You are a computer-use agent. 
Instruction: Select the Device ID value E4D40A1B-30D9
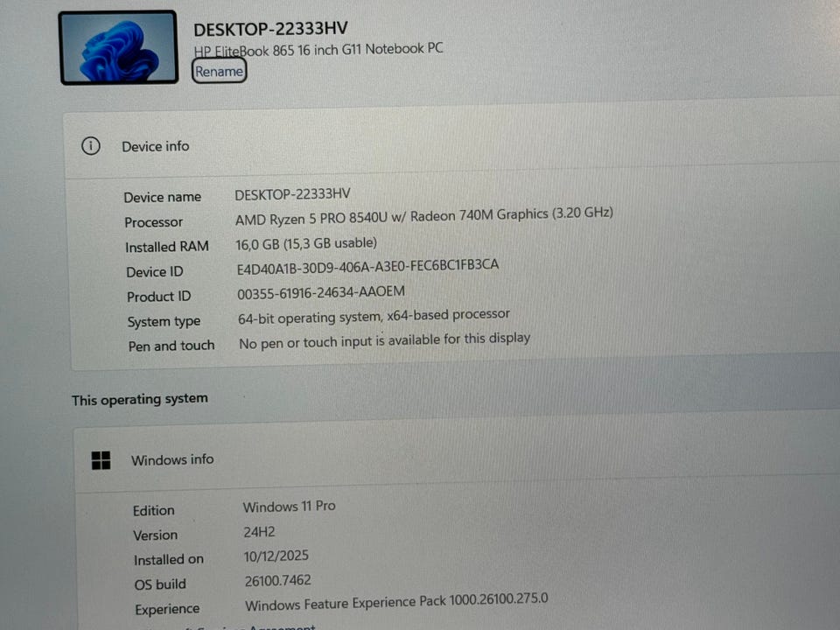pyautogui.click(x=367, y=266)
